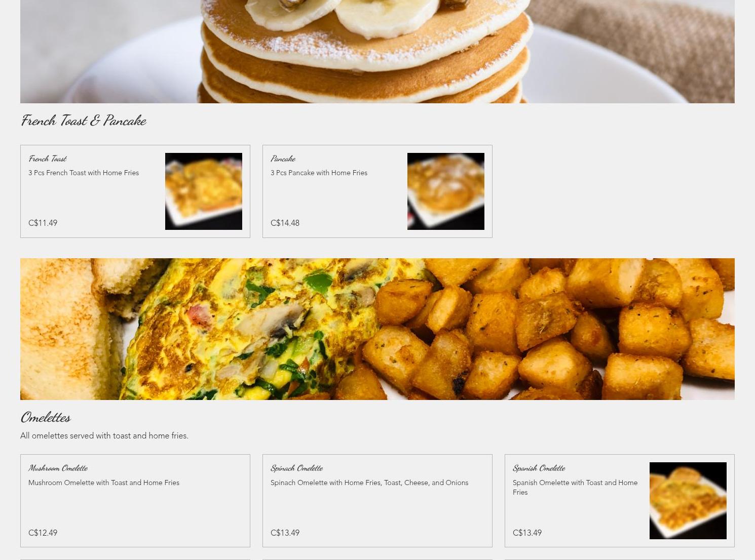Open the Spanish Omelette item photo

[x=688, y=501]
